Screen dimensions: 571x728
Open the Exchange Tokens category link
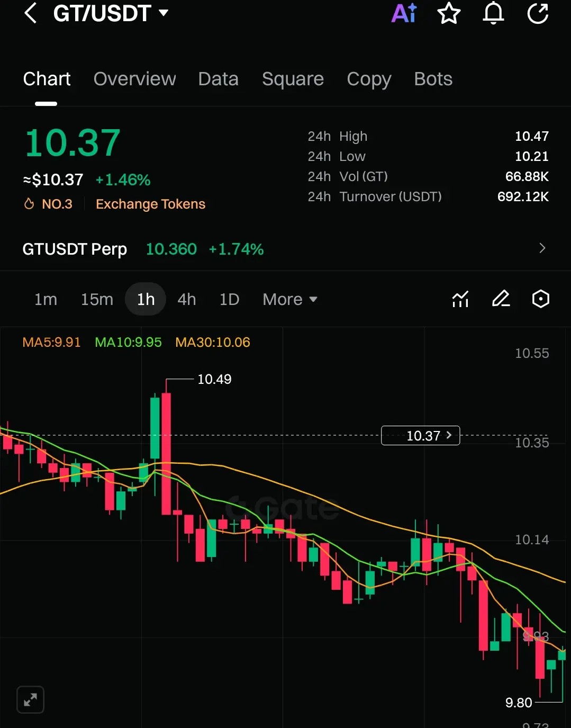[x=150, y=204]
